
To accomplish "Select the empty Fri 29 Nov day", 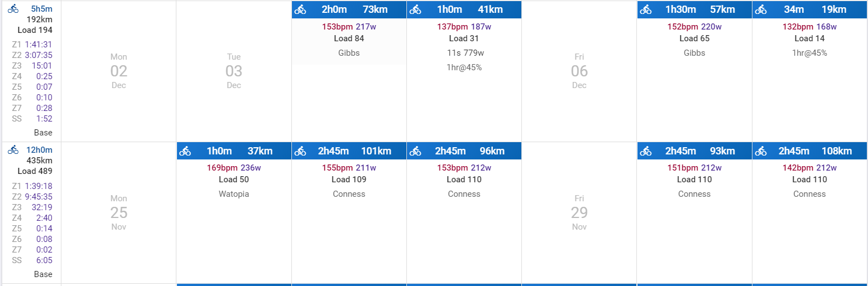I will click(579, 212).
